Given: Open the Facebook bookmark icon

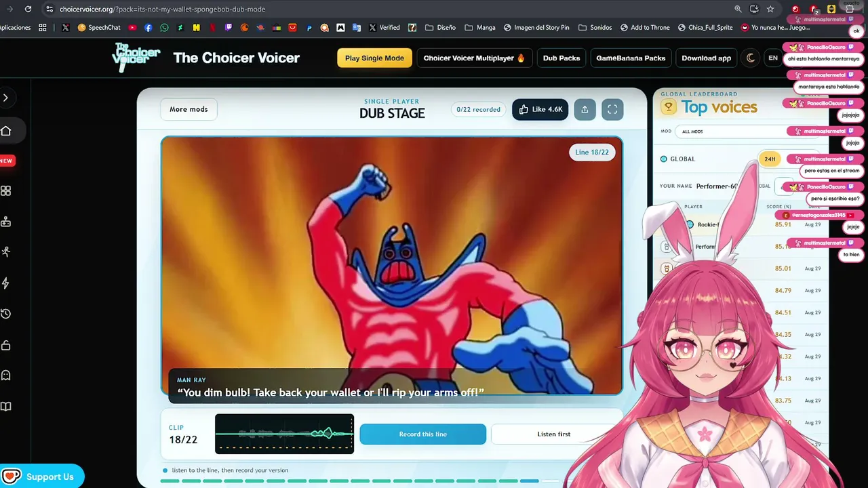Looking at the screenshot, I should (149, 28).
